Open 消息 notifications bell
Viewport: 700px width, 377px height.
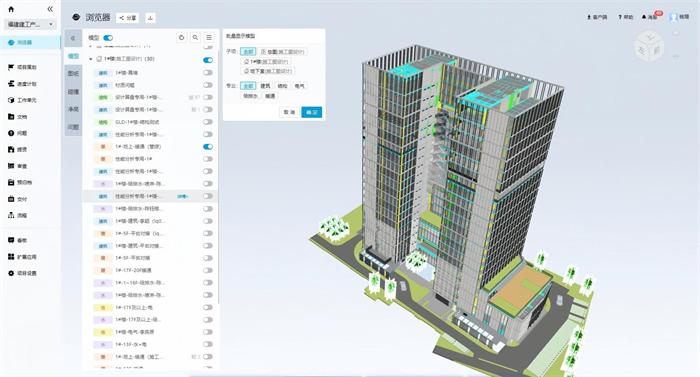(x=650, y=17)
